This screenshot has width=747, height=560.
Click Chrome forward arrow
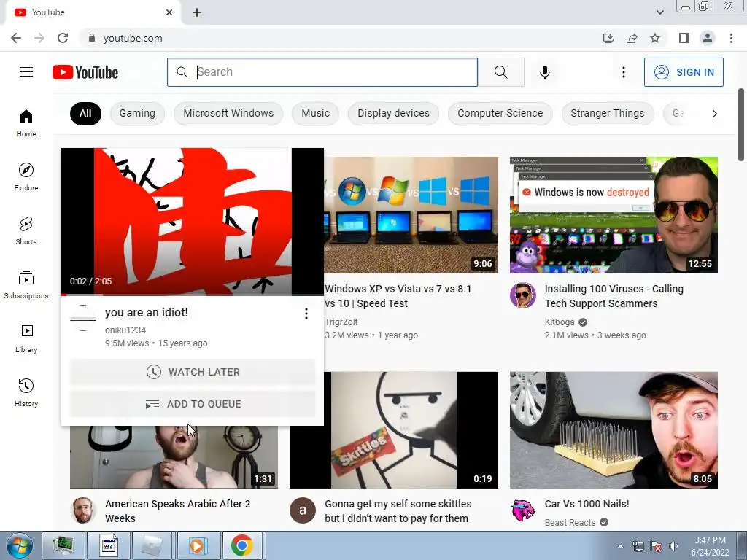(39, 38)
